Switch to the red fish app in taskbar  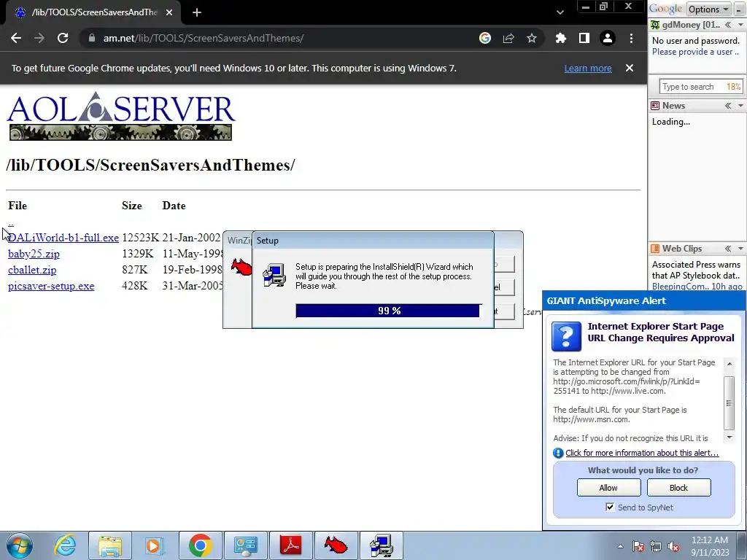(x=336, y=545)
